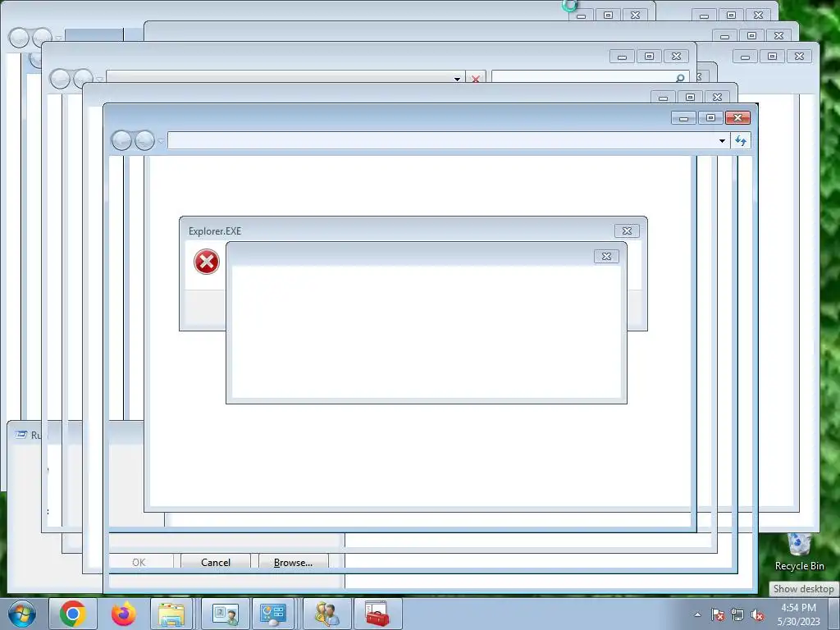Viewport: 840px width, 630px height.
Task: Click red stop X in background window toolbar
Action: (476, 78)
